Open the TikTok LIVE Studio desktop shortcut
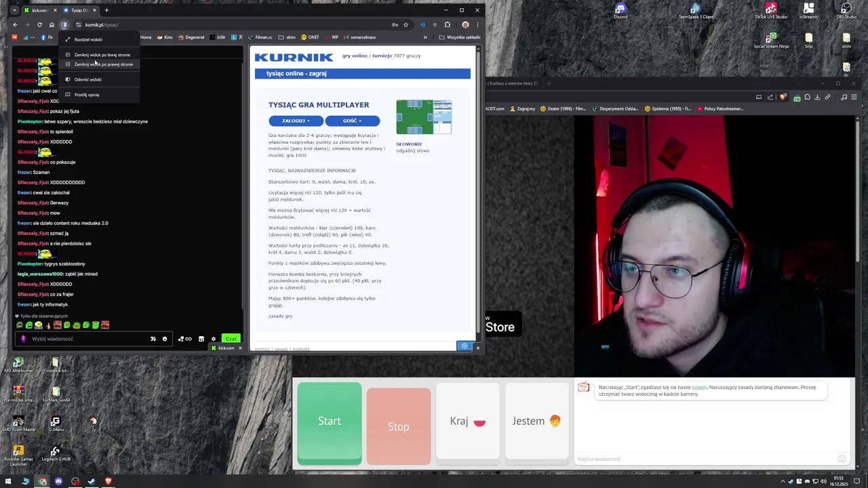Screen dimensions: 868x488 point(771,11)
